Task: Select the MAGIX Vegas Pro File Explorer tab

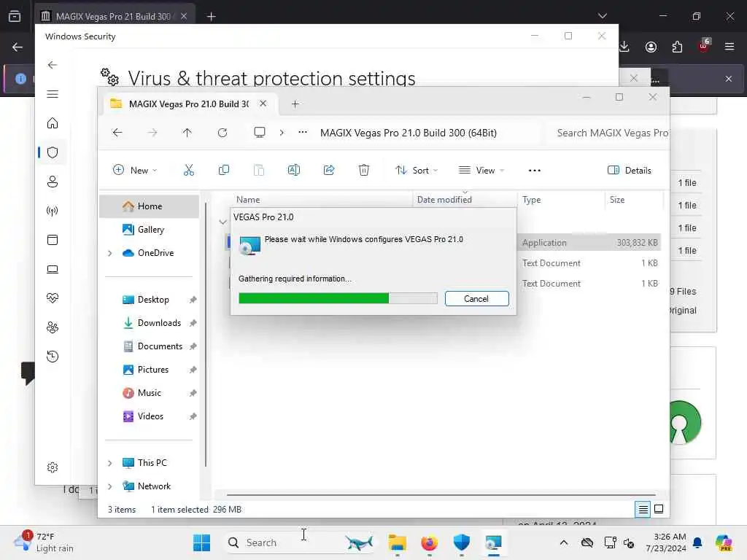Action: tap(187, 104)
